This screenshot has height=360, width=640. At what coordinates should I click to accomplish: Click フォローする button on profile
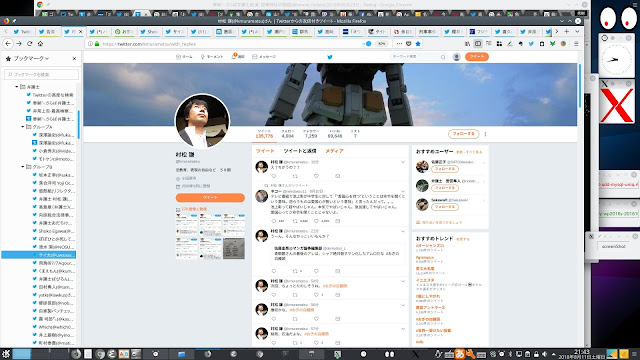[463, 134]
